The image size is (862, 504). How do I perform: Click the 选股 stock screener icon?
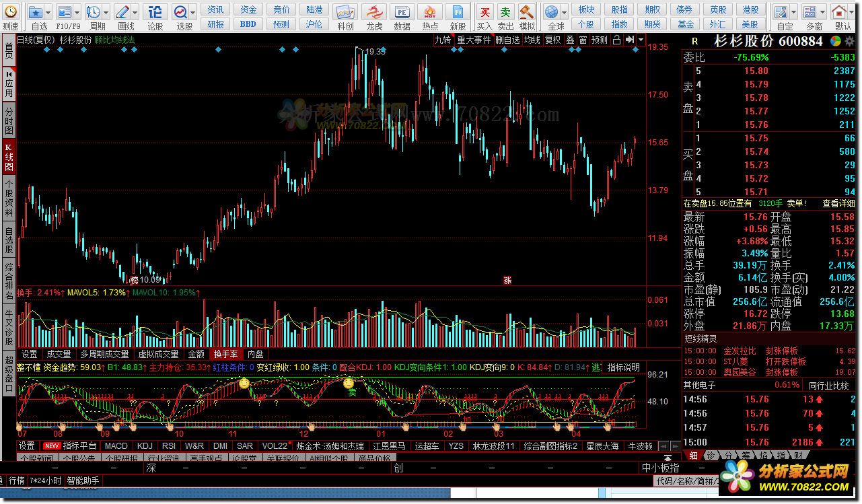click(x=180, y=12)
